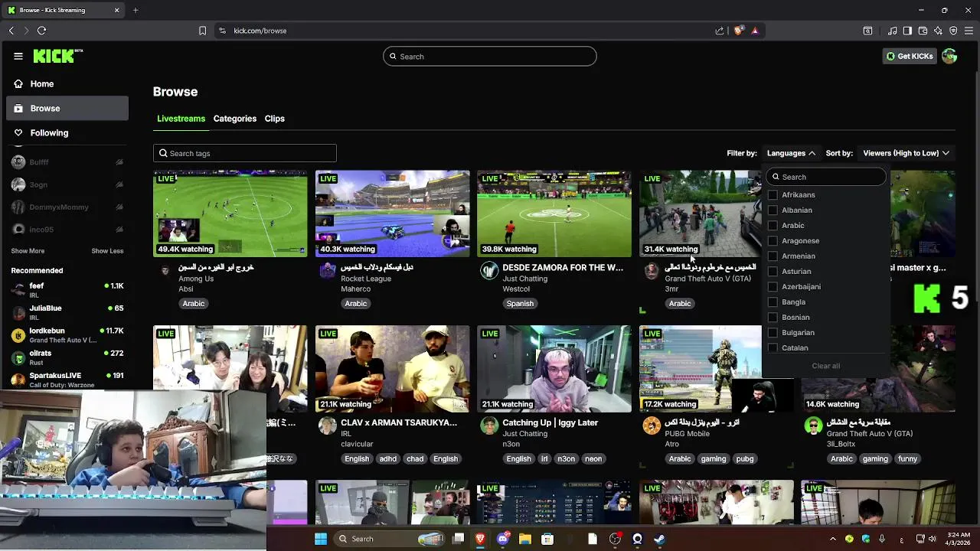Viewport: 980px width, 551px height.
Task: Click the funny tag under 3li_Boltx
Action: [908, 459]
